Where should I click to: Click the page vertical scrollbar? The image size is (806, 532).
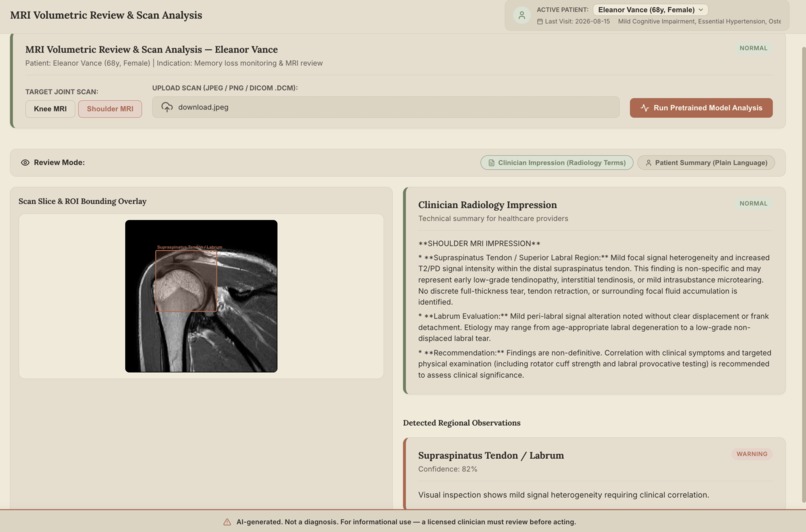[803, 275]
